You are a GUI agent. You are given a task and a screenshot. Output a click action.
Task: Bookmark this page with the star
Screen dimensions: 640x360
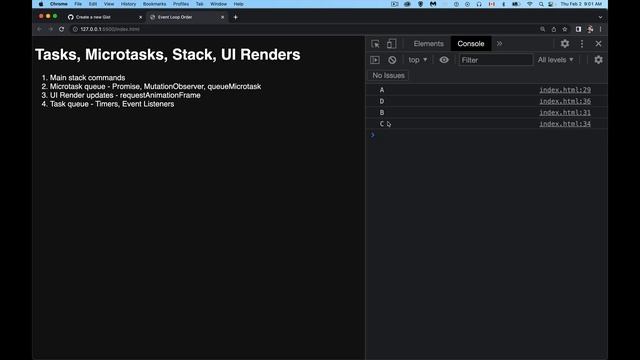point(564,29)
